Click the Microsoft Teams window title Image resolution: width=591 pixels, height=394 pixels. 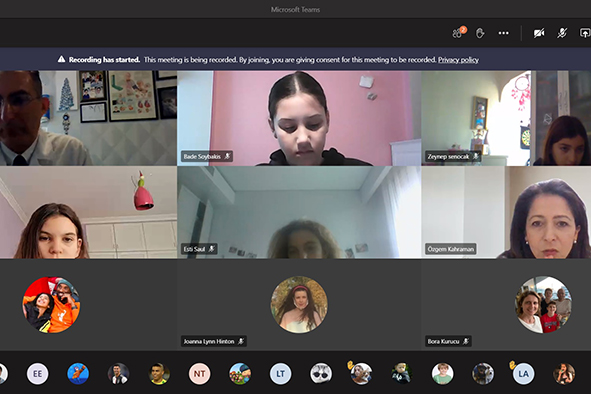coord(295,10)
